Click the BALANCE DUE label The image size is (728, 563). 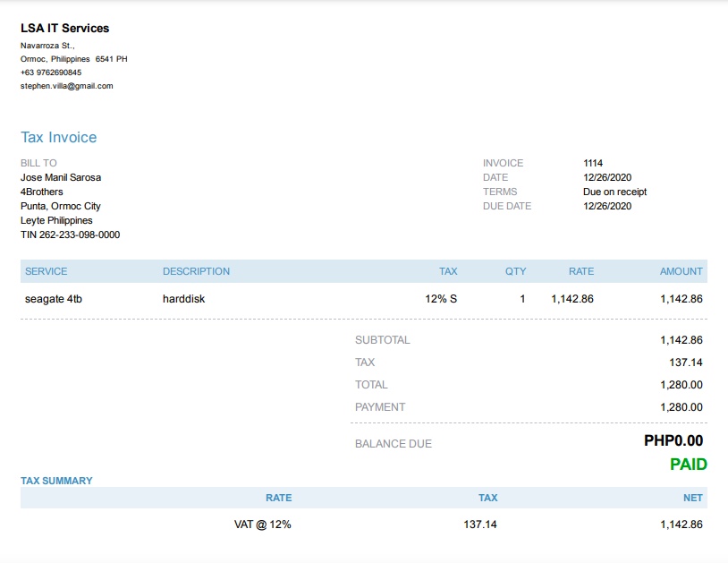tap(394, 444)
